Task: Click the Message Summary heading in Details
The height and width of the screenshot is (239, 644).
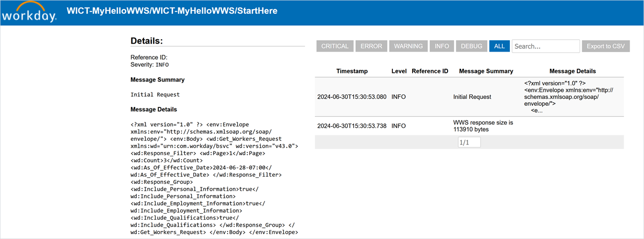Action: coord(158,79)
